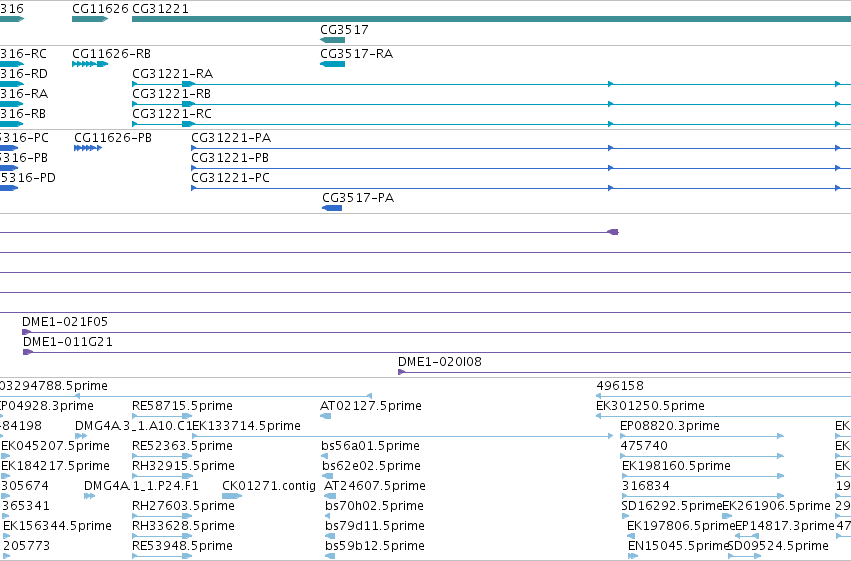Select EST EK198160.5prime
Viewport: 851px width, 561px height.
(x=676, y=466)
